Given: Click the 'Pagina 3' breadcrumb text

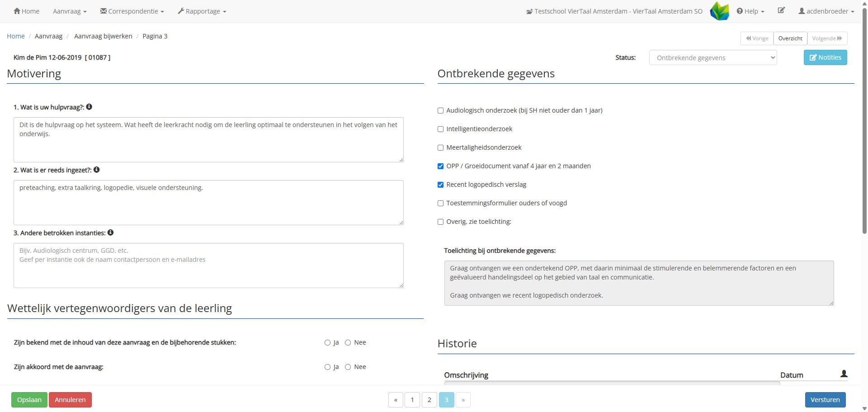Looking at the screenshot, I should point(155,36).
